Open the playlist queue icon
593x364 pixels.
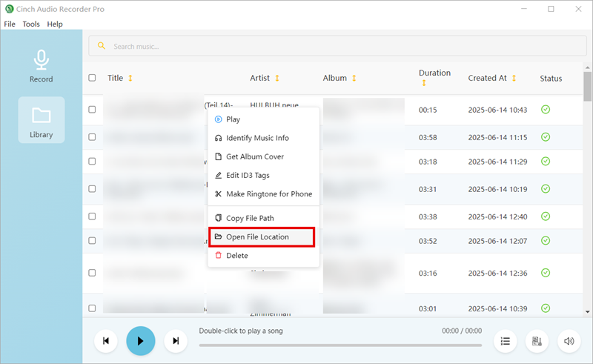click(506, 341)
